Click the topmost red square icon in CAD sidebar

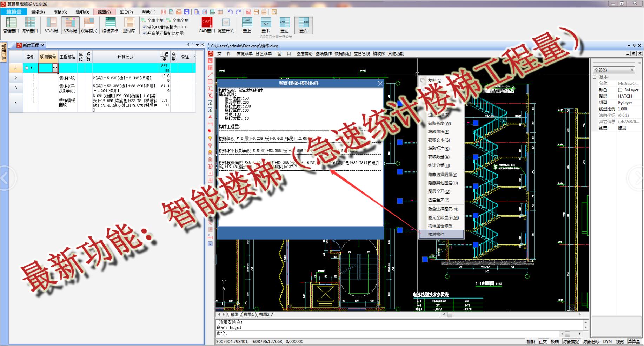[x=210, y=61]
